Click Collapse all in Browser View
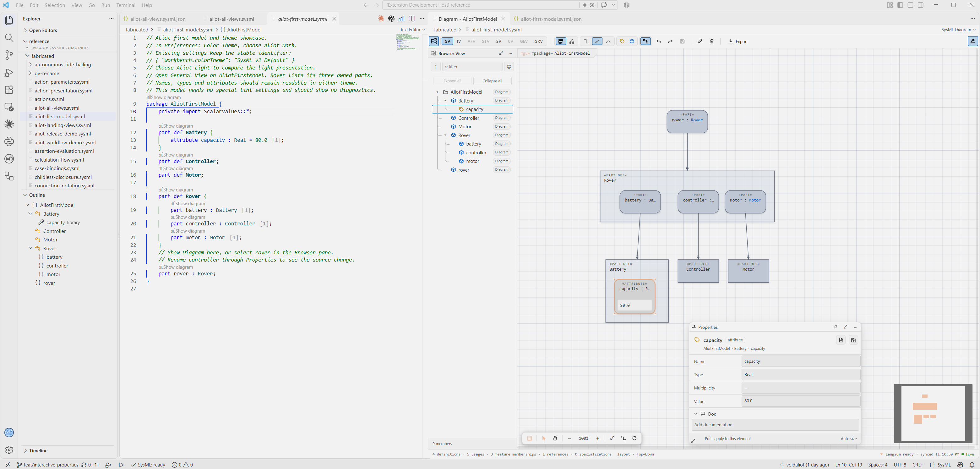Image resolution: width=980 pixels, height=469 pixels. (x=492, y=81)
